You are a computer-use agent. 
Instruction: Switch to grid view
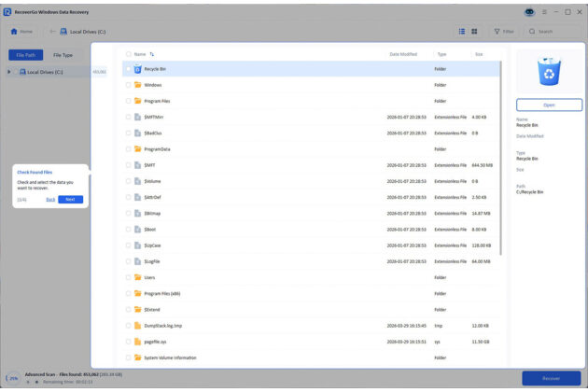pyautogui.click(x=474, y=32)
